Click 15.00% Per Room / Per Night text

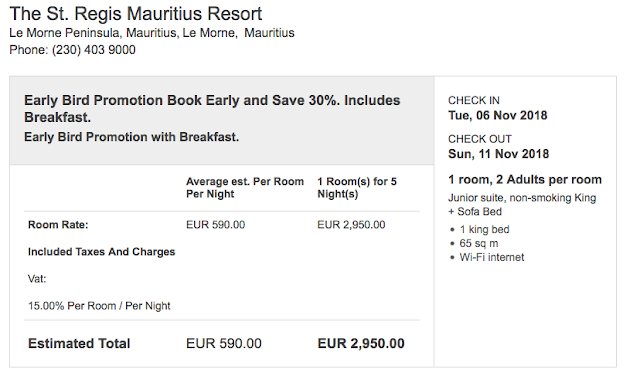(x=99, y=306)
